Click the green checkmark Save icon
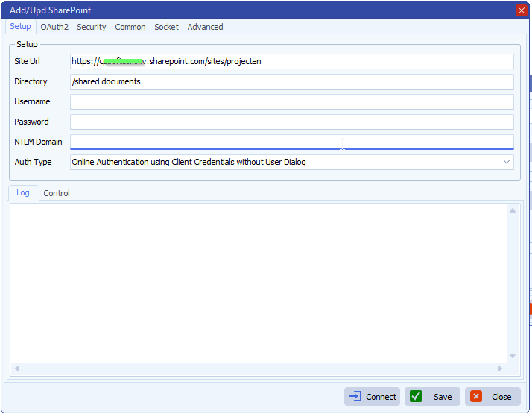 coord(416,396)
